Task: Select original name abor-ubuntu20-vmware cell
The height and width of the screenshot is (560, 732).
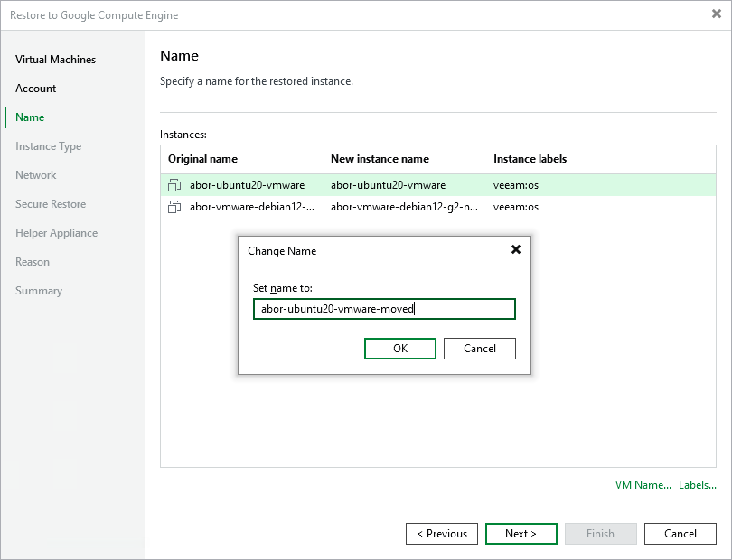Action: tap(247, 185)
